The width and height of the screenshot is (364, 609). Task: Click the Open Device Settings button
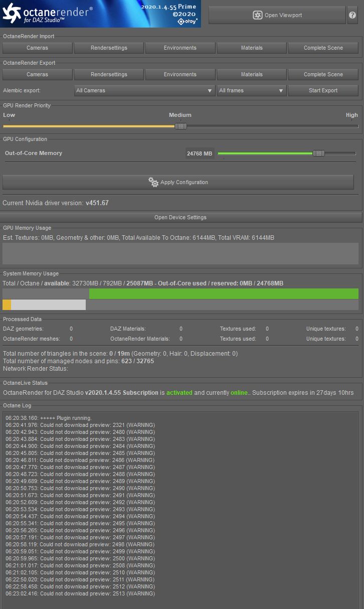[x=180, y=217]
